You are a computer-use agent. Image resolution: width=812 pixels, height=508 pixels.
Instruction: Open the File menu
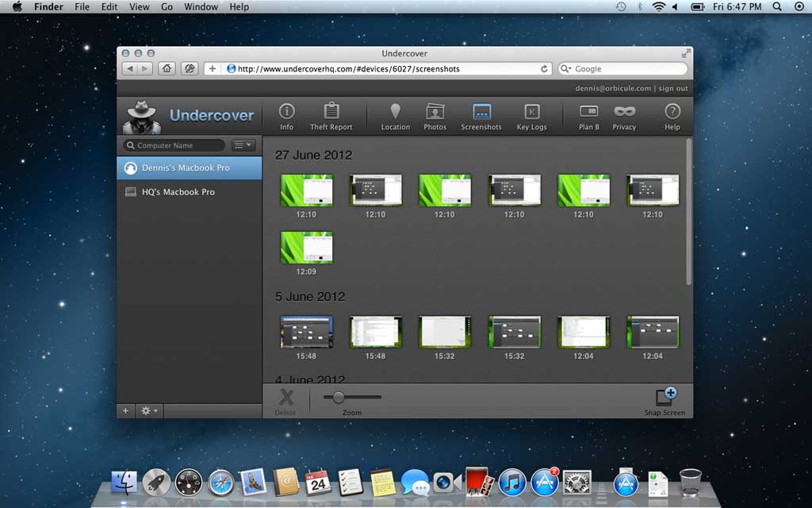click(x=82, y=6)
